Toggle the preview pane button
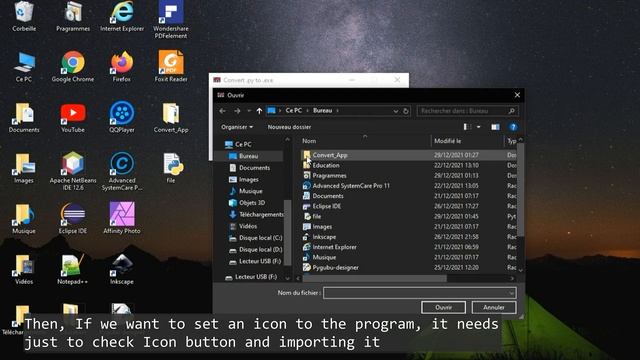The width and height of the screenshot is (640, 360). click(495, 127)
